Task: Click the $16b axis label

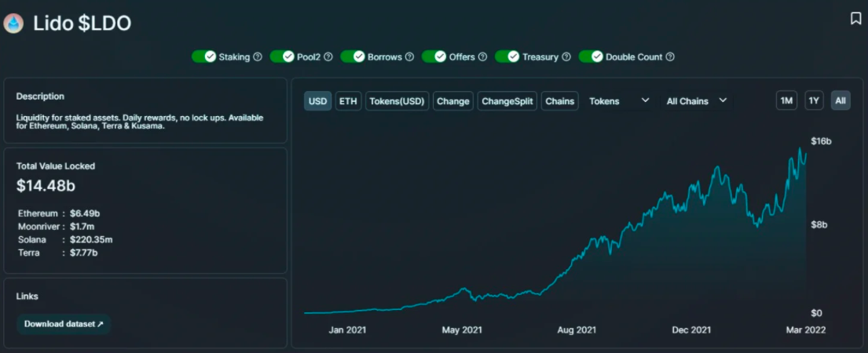Action: pos(822,142)
